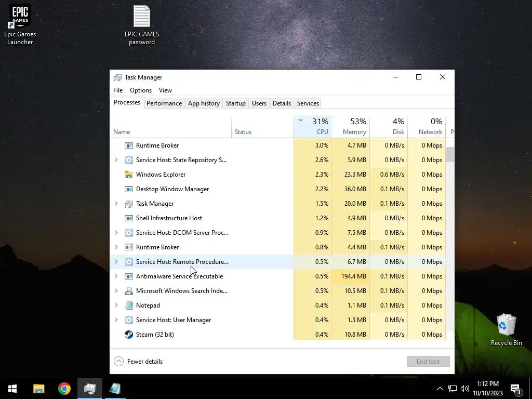The height and width of the screenshot is (399, 532).
Task: Expand Service Host: State Repository row
Action: pos(116,160)
